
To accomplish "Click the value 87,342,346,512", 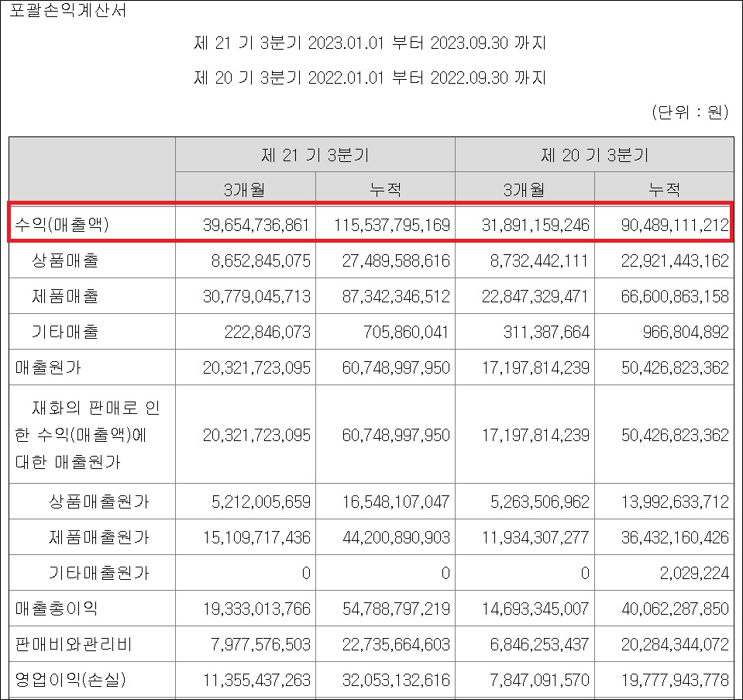I will click(396, 296).
